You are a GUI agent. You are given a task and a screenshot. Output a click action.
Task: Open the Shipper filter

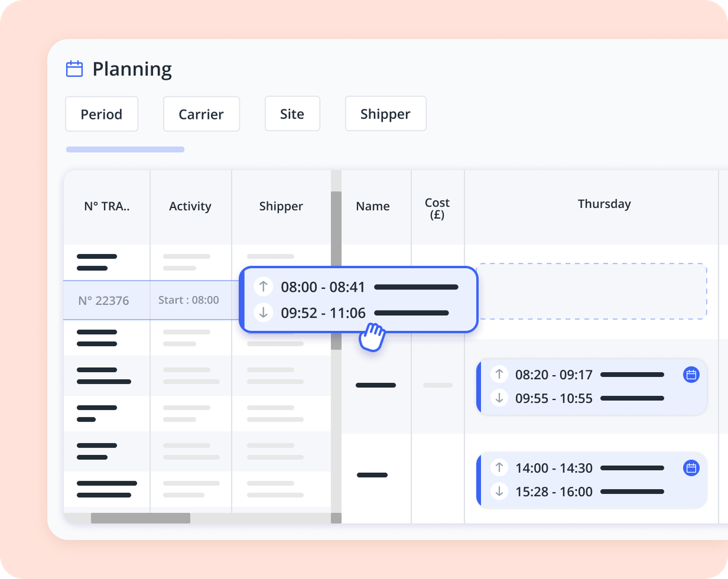[385, 114]
